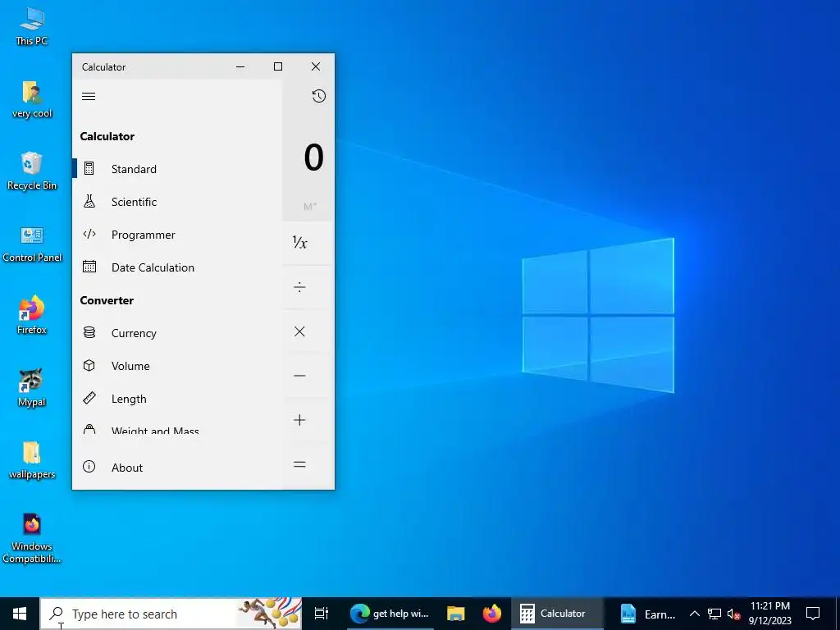Screen dimensions: 840x630
Task: Show hidden system tray icons
Action: click(x=694, y=614)
